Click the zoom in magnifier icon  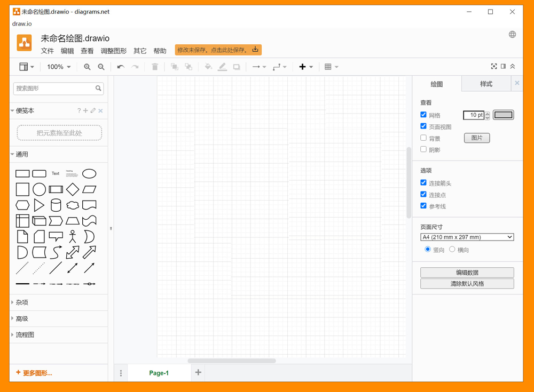pos(87,67)
